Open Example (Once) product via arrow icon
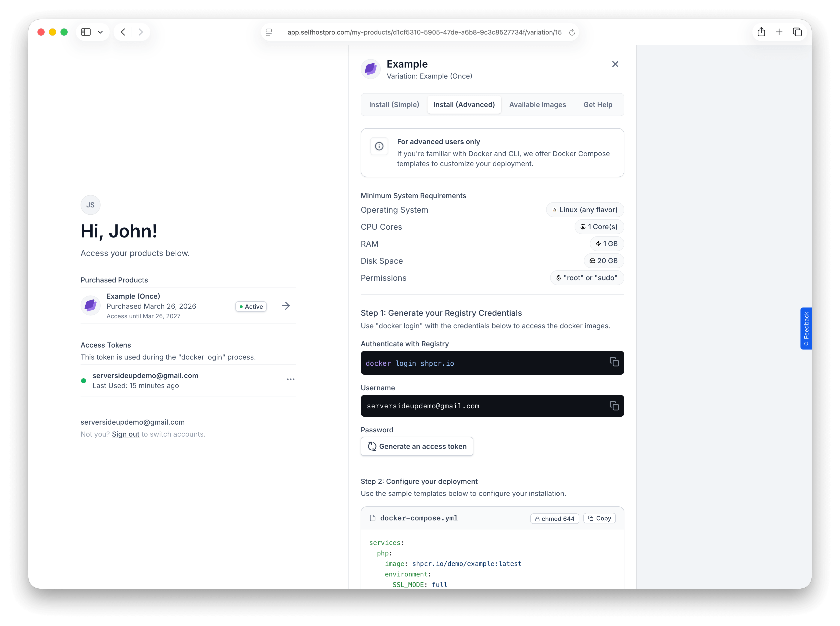 [285, 306]
